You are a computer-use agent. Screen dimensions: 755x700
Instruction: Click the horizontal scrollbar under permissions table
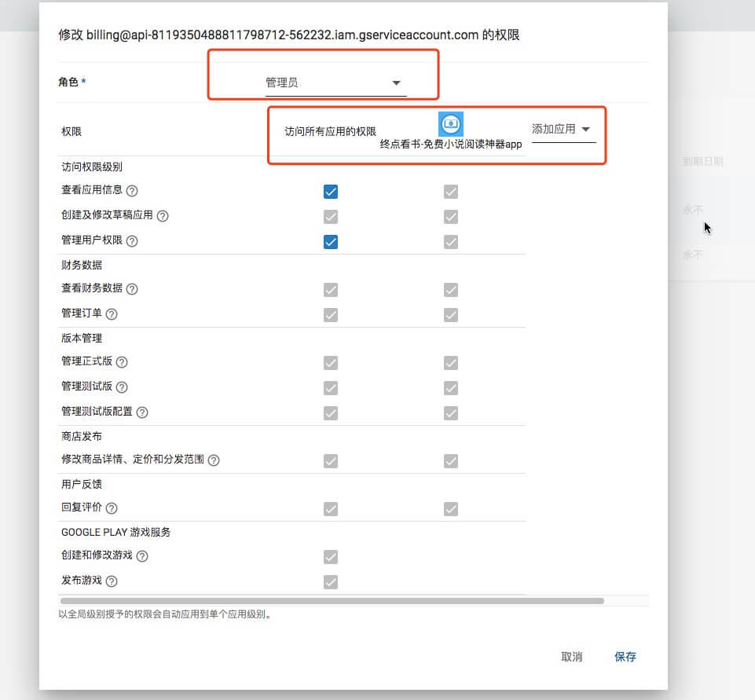332,601
